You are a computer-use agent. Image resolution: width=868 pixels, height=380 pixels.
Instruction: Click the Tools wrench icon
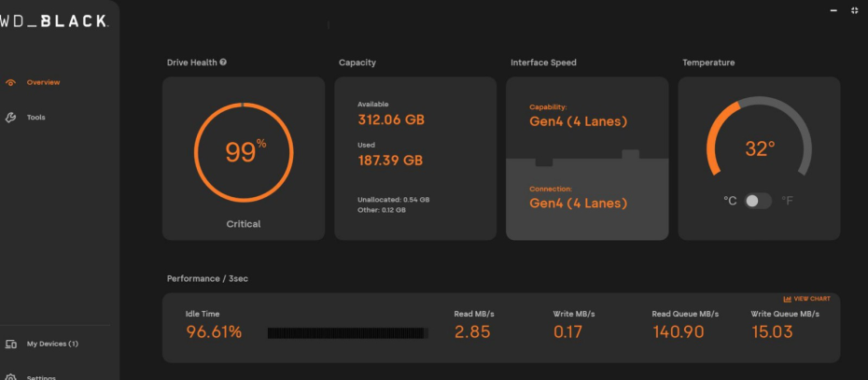[x=10, y=118]
